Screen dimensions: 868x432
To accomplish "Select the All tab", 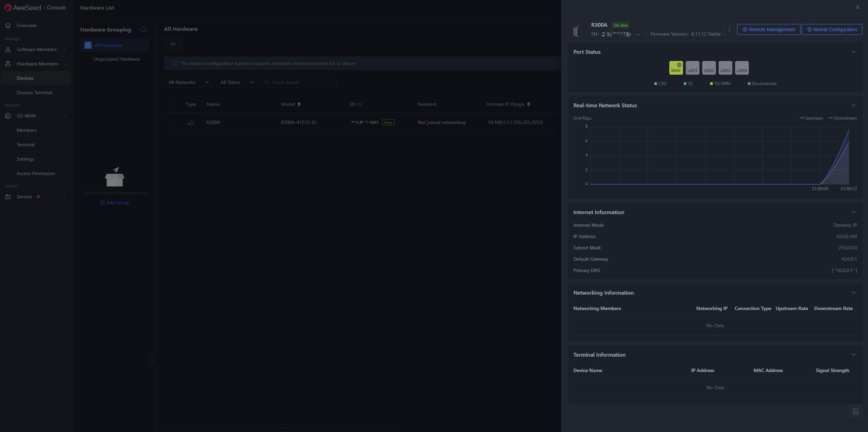I will pyautogui.click(x=173, y=44).
